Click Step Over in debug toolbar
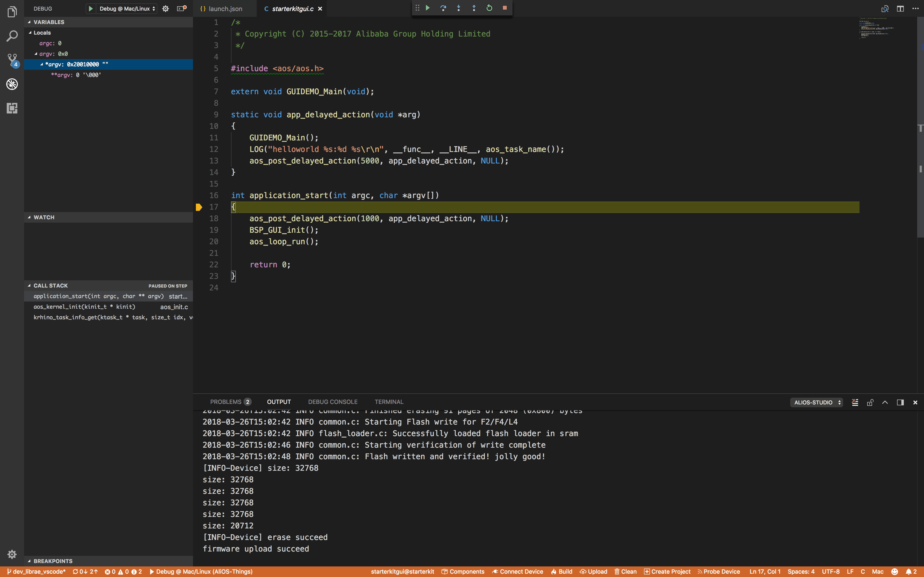 tap(443, 8)
